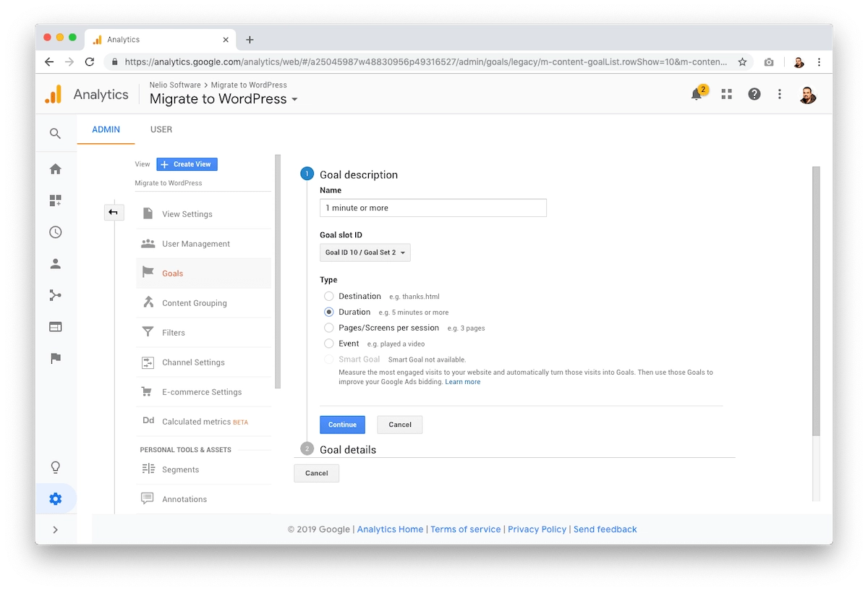Select the ADMIN tab

coord(106,129)
